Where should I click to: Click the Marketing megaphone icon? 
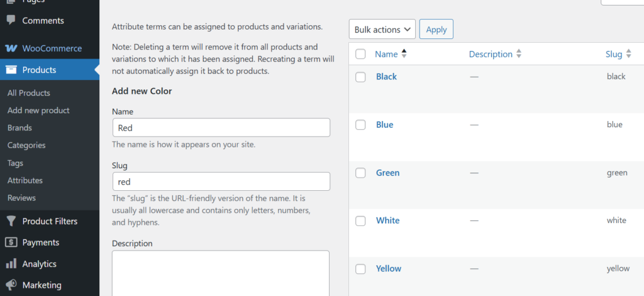pyautogui.click(x=11, y=285)
